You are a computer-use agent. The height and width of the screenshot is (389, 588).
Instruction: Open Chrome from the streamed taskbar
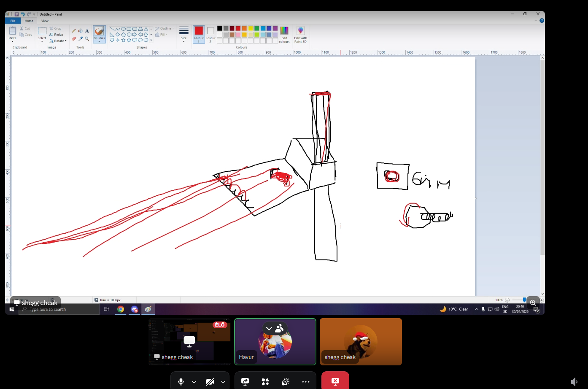[121, 309]
